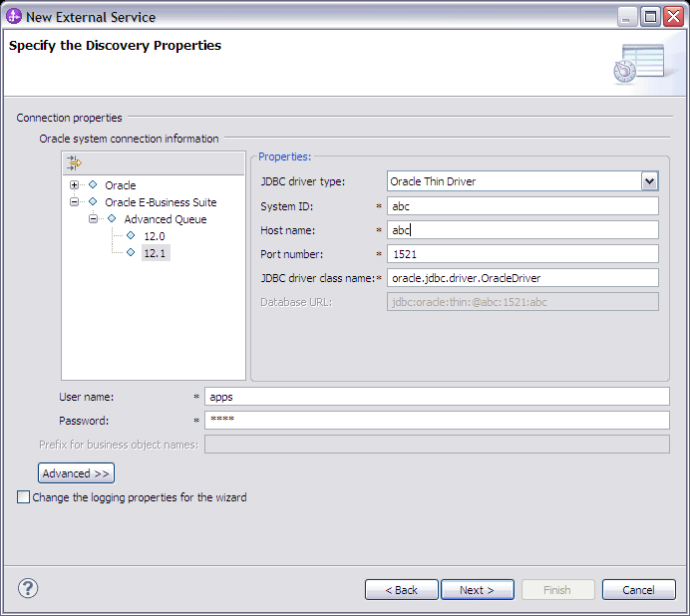690x616 pixels.
Task: Cancel the wizard
Action: [638, 590]
